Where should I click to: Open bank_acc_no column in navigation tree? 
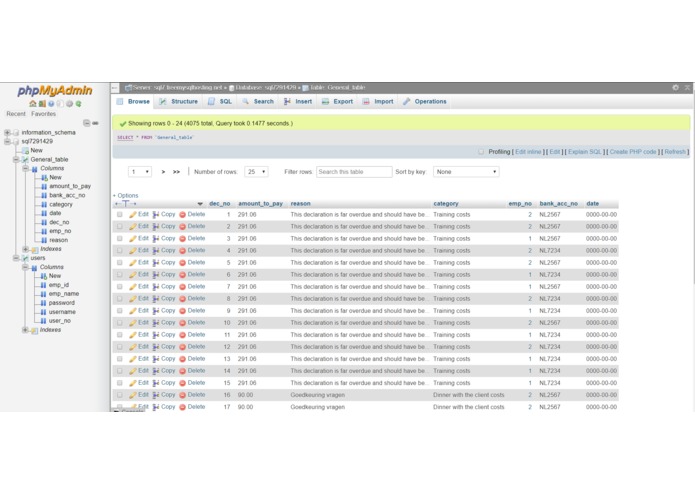[67, 195]
